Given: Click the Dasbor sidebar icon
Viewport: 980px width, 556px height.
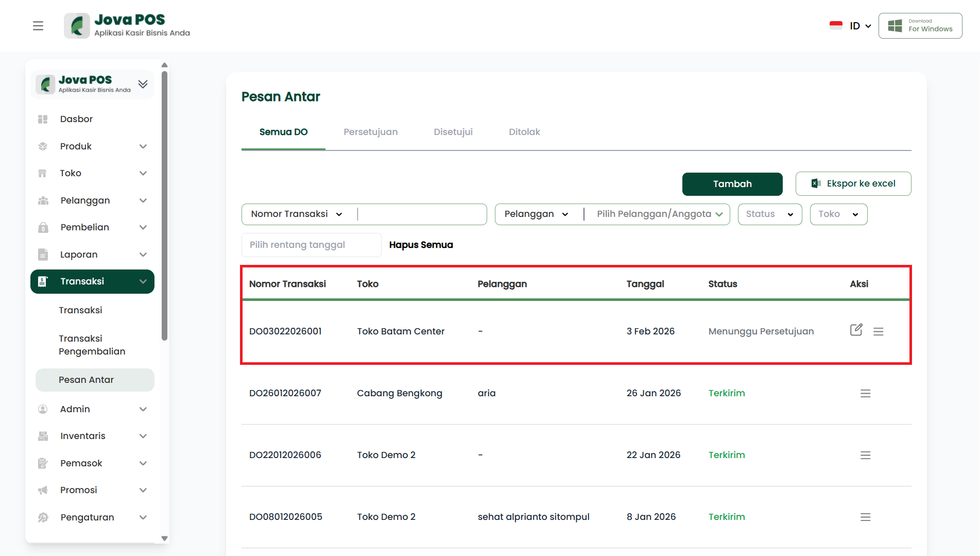Looking at the screenshot, I should coord(43,119).
